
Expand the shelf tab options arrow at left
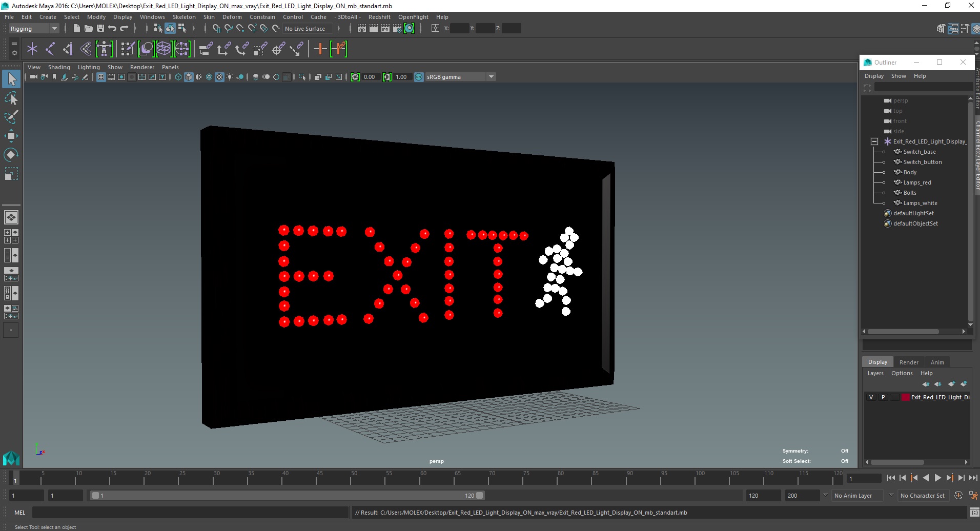point(14,44)
